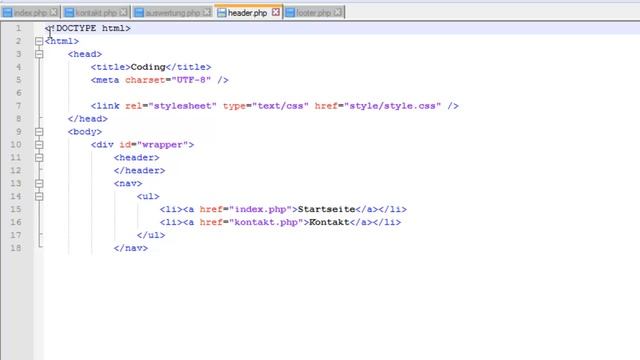The height and width of the screenshot is (360, 640).
Task: Collapse the head fold on line 3
Action: (x=39, y=54)
